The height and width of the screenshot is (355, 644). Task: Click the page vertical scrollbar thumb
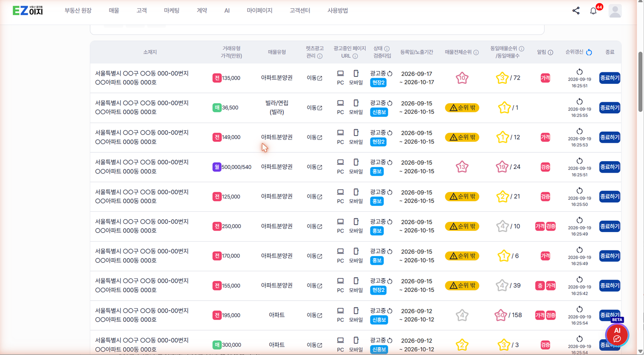[x=640, y=81]
